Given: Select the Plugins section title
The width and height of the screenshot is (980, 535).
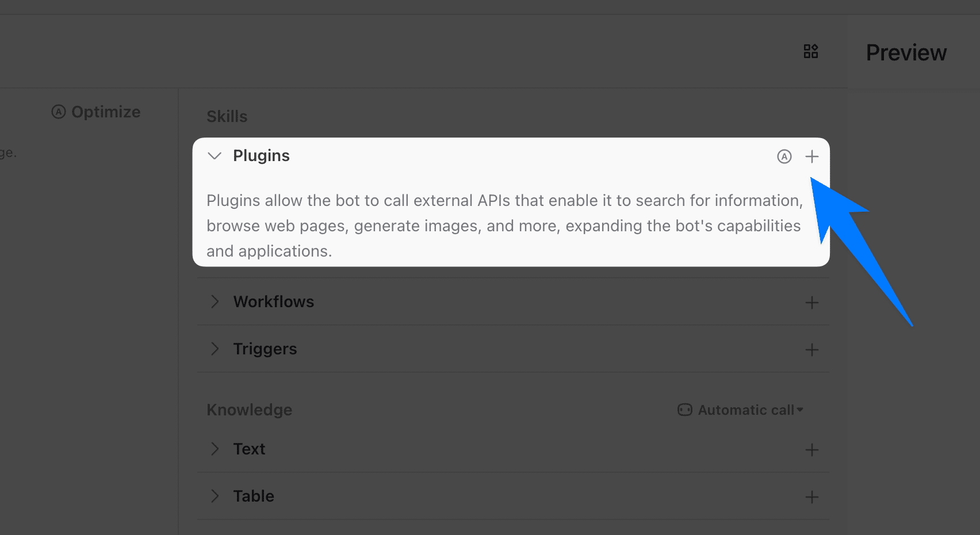Looking at the screenshot, I should (261, 156).
